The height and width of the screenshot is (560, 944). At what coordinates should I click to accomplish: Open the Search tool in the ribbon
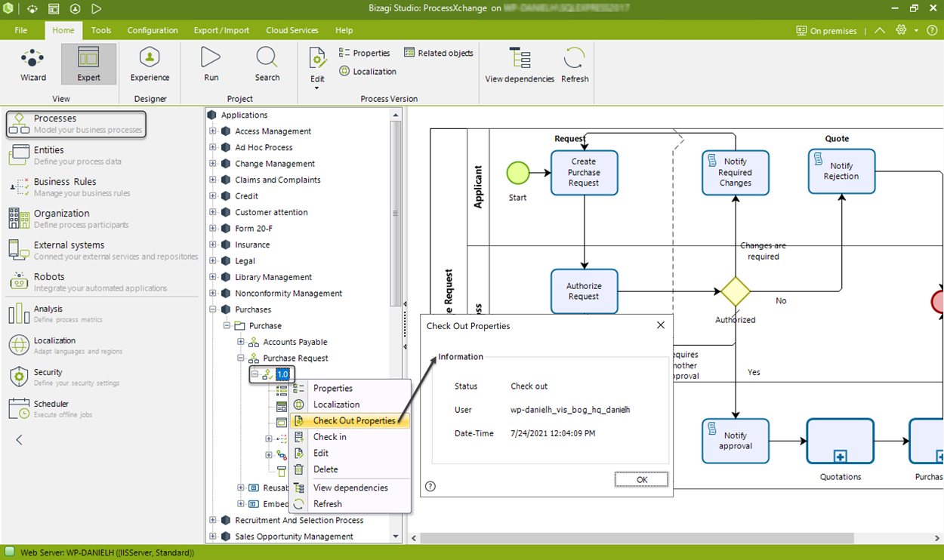click(x=267, y=64)
